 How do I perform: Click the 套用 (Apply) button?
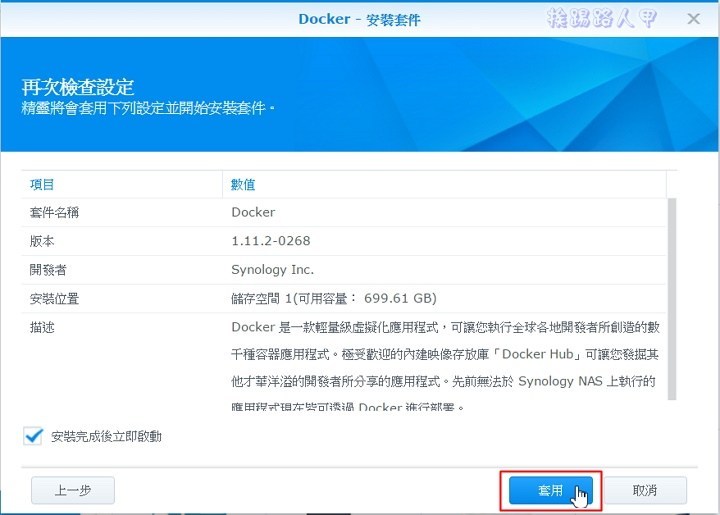pos(550,490)
